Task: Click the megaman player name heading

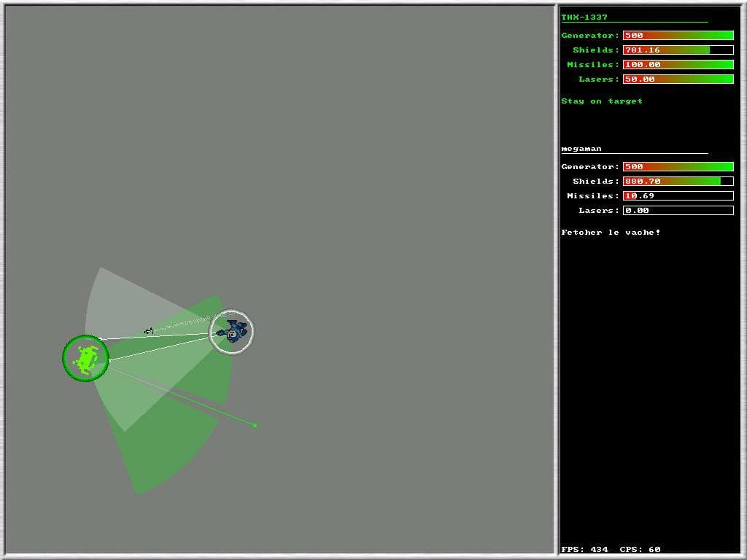Action: point(581,149)
